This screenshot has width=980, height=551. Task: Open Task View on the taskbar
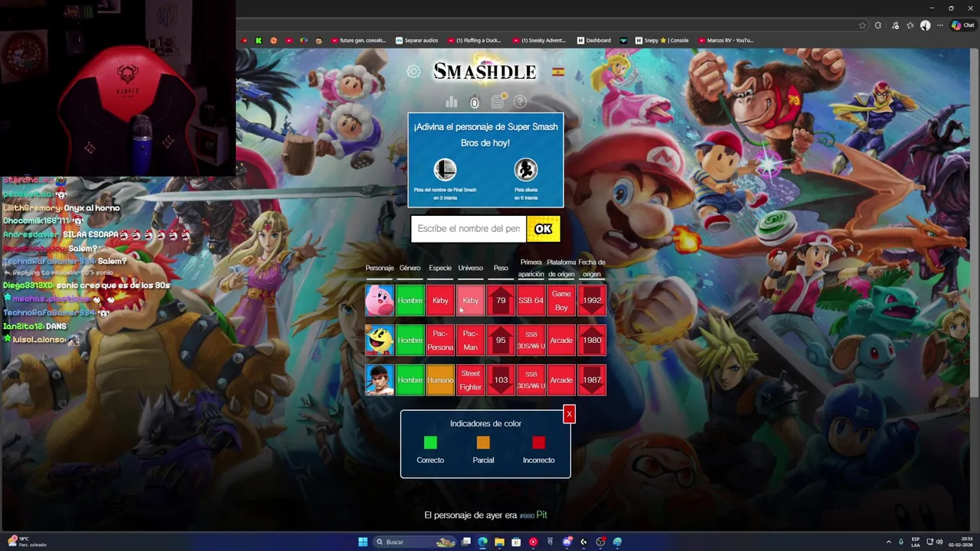[x=466, y=542]
